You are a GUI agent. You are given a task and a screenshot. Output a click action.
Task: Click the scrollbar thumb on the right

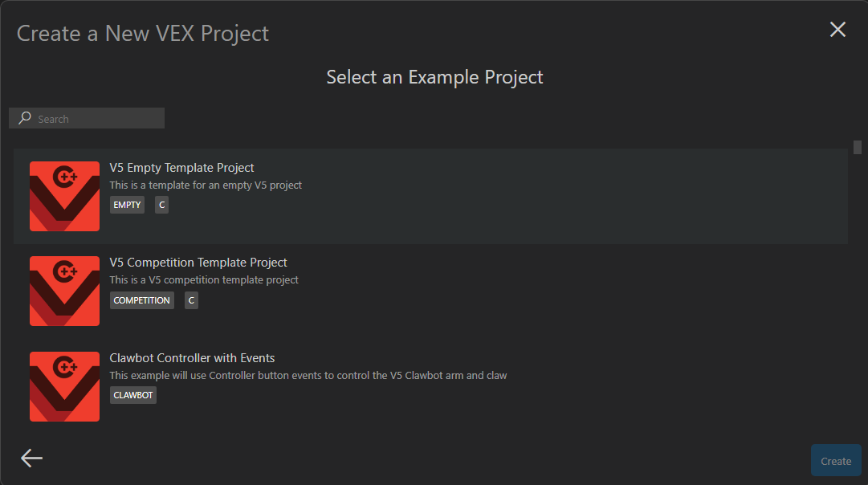click(857, 148)
